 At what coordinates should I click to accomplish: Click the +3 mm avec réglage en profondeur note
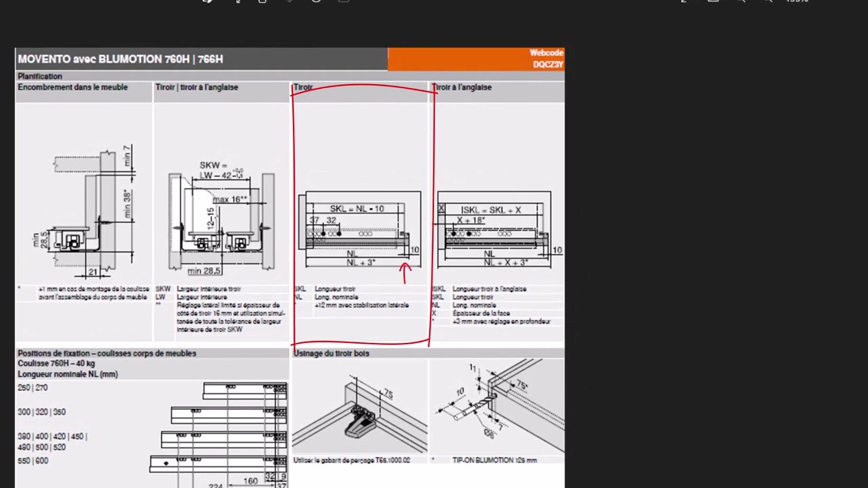tap(501, 321)
